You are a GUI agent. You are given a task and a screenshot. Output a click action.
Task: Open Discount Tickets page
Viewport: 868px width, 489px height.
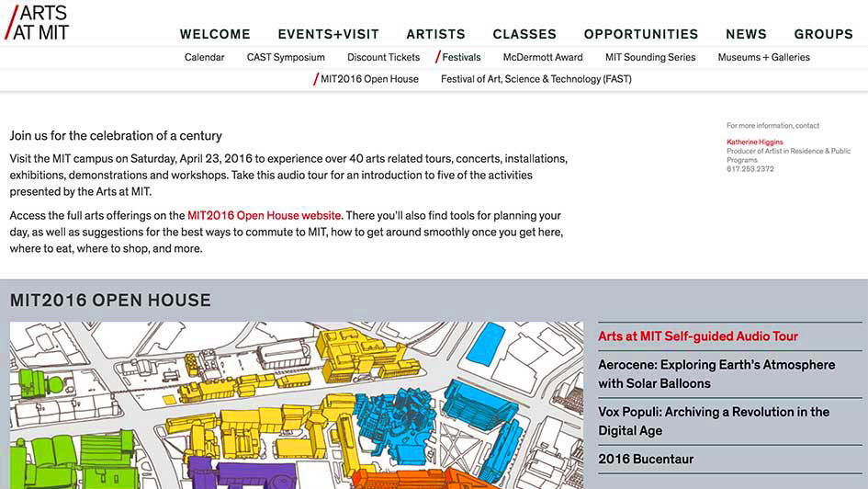[383, 57]
